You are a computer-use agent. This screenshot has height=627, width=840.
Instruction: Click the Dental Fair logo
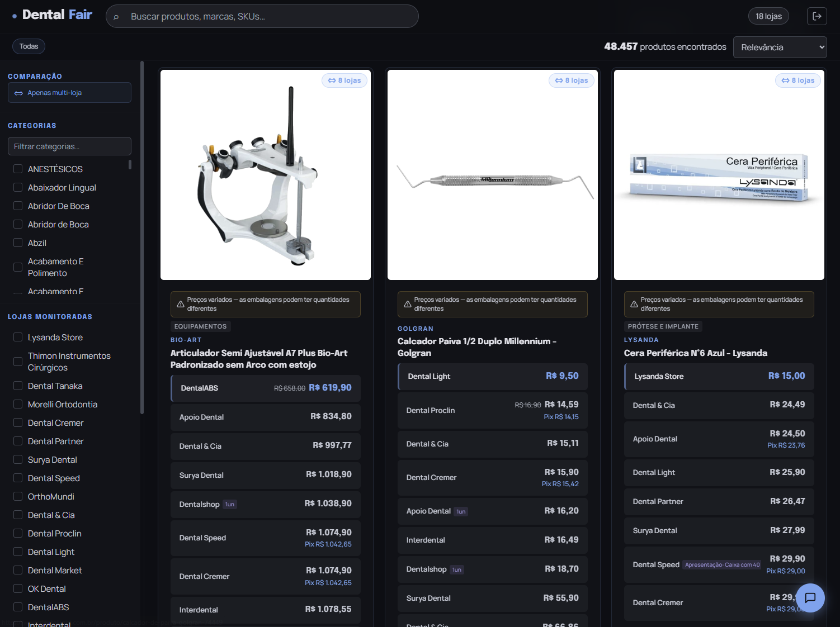(52, 15)
